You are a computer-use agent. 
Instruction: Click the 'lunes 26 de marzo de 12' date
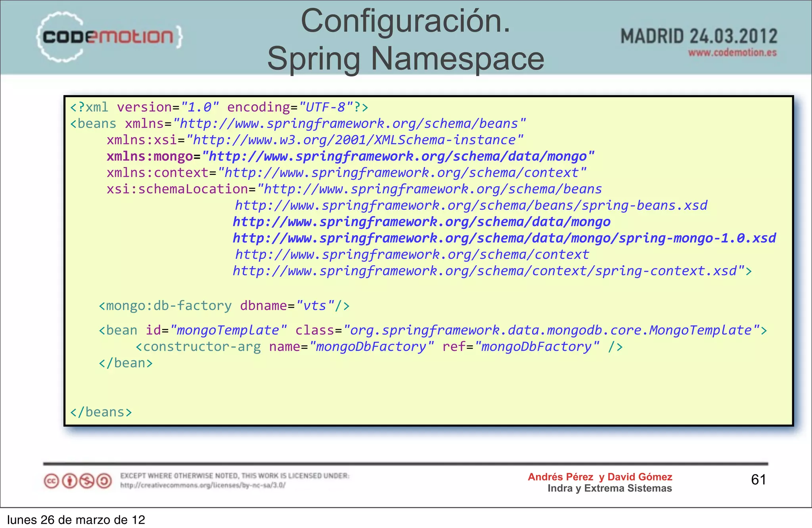coord(76,520)
